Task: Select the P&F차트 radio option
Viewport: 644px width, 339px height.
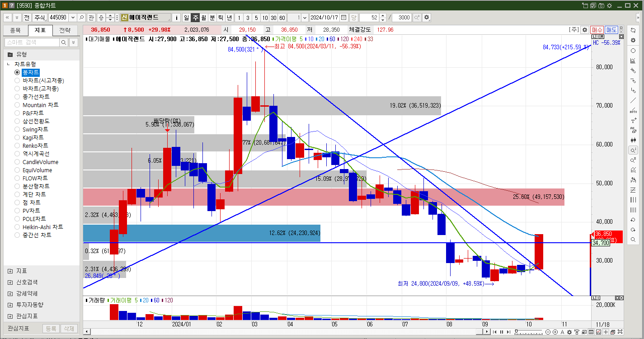Action: pyautogui.click(x=17, y=113)
